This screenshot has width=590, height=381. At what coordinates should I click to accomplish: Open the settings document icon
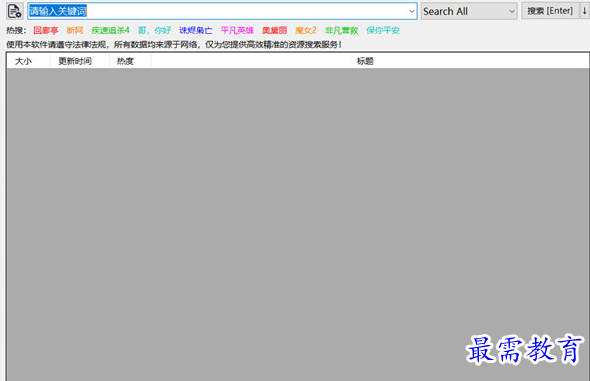(x=15, y=11)
